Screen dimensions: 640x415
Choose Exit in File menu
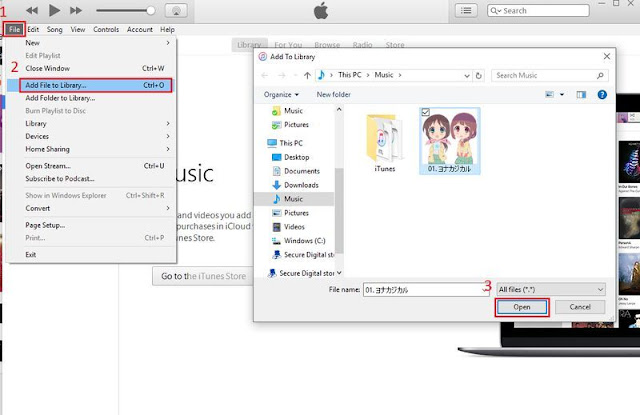point(92,255)
